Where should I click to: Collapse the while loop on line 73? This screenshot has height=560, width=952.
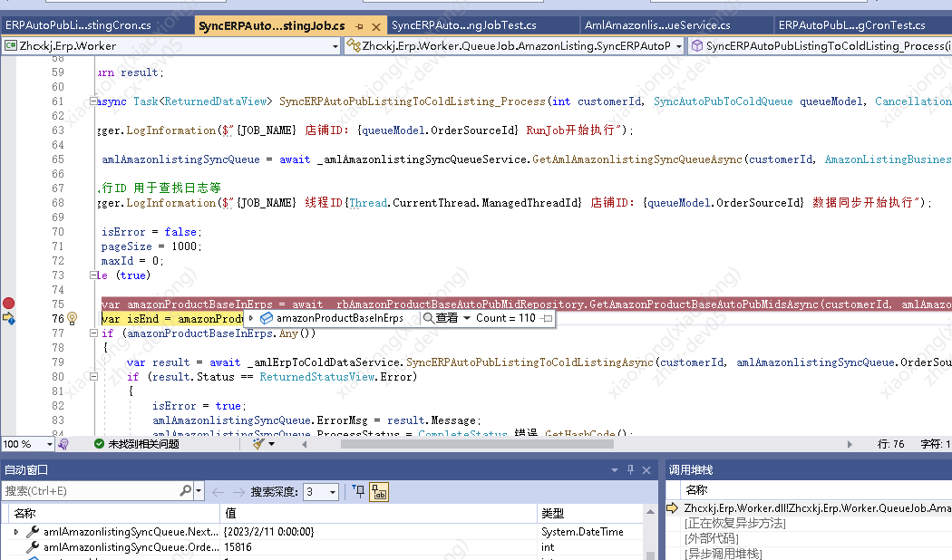point(93,275)
